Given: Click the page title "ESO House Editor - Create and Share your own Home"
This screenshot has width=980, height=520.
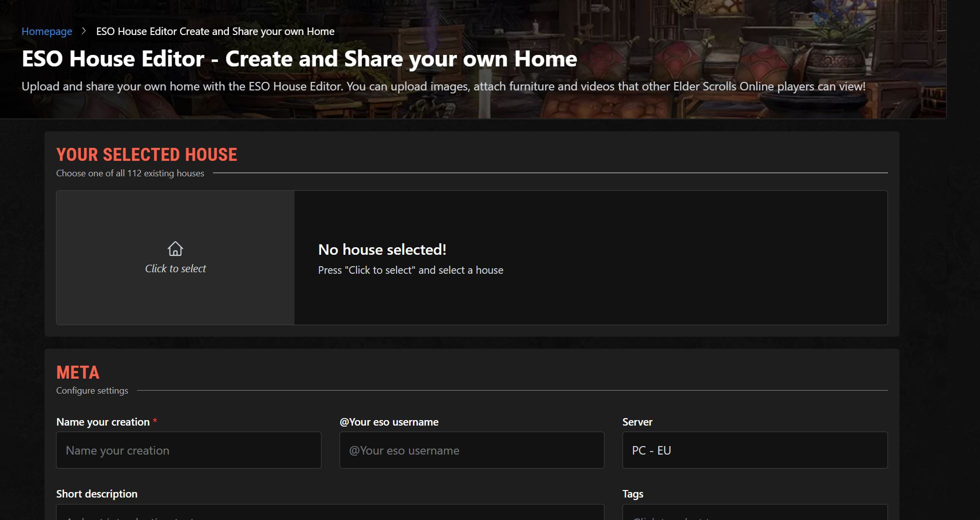Looking at the screenshot, I should click(299, 59).
